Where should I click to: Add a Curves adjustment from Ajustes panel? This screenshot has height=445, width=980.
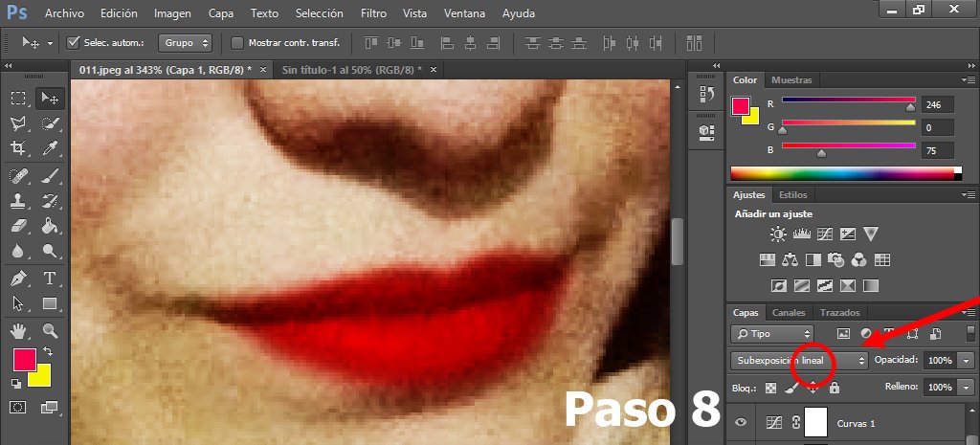(x=825, y=234)
